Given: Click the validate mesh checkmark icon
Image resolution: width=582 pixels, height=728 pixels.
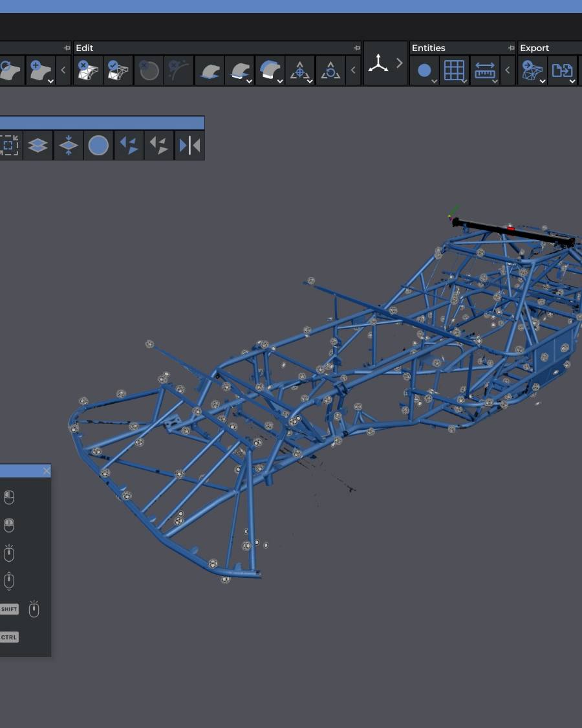Looking at the screenshot, I should [118, 70].
